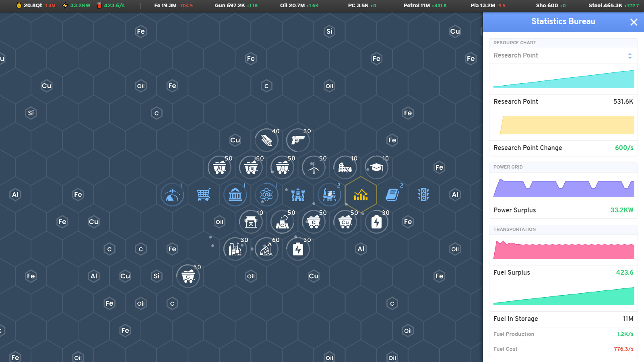Open the Wind Turbine building

click(x=314, y=167)
